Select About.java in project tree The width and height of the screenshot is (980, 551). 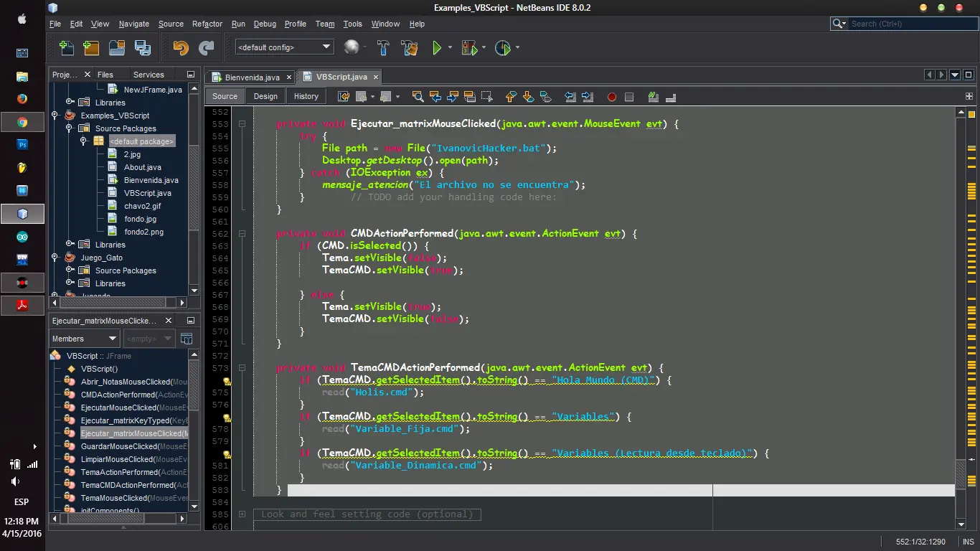[x=142, y=167]
